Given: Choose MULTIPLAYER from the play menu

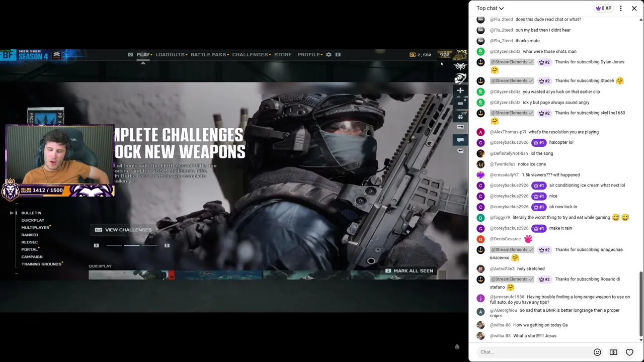Looking at the screenshot, I should pyautogui.click(x=35, y=228).
